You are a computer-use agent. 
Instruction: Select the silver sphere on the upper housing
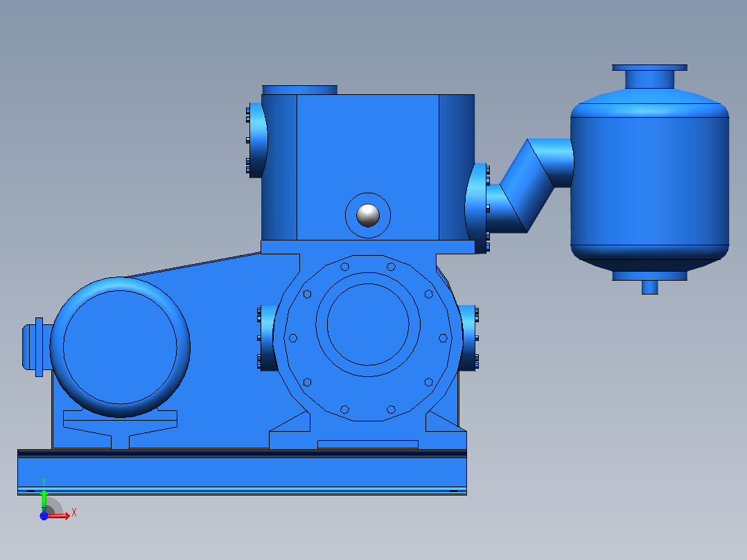click(368, 215)
